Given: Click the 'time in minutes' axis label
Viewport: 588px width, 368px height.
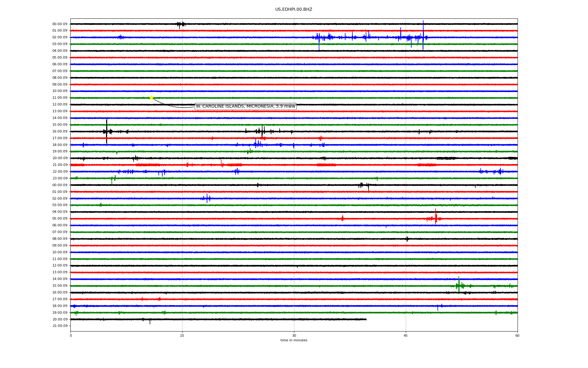Looking at the screenshot, I should [x=293, y=340].
